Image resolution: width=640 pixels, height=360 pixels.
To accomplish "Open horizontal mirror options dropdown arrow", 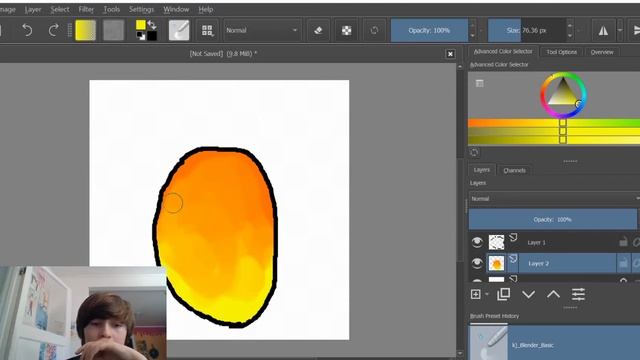I will tap(620, 30).
